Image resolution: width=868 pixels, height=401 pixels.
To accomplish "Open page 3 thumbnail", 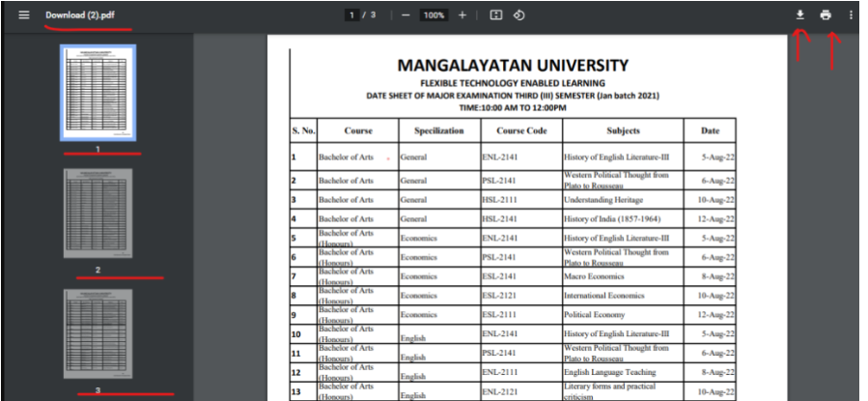I will point(98,334).
